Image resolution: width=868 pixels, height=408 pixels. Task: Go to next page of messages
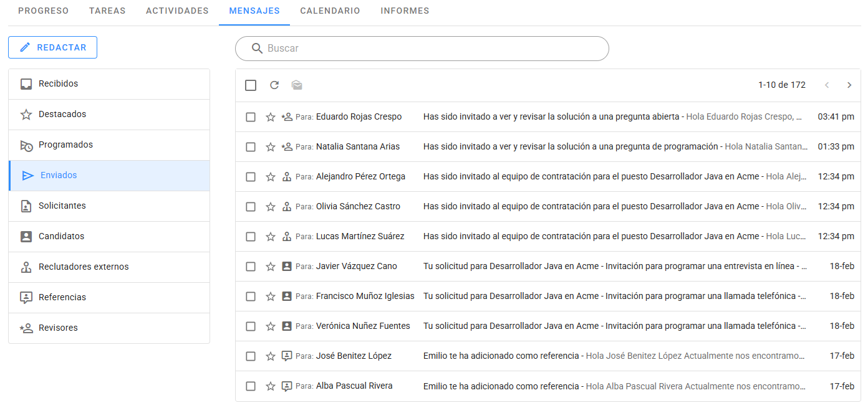[x=849, y=85]
